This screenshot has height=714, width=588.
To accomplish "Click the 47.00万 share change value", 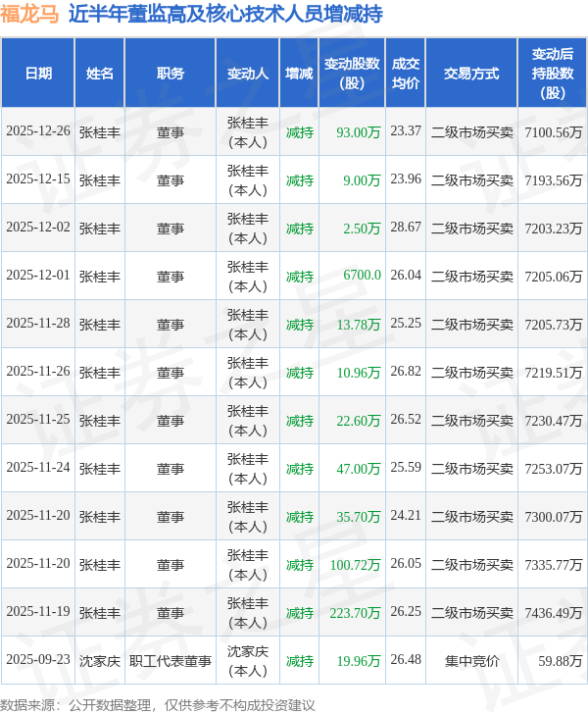I will tap(358, 469).
